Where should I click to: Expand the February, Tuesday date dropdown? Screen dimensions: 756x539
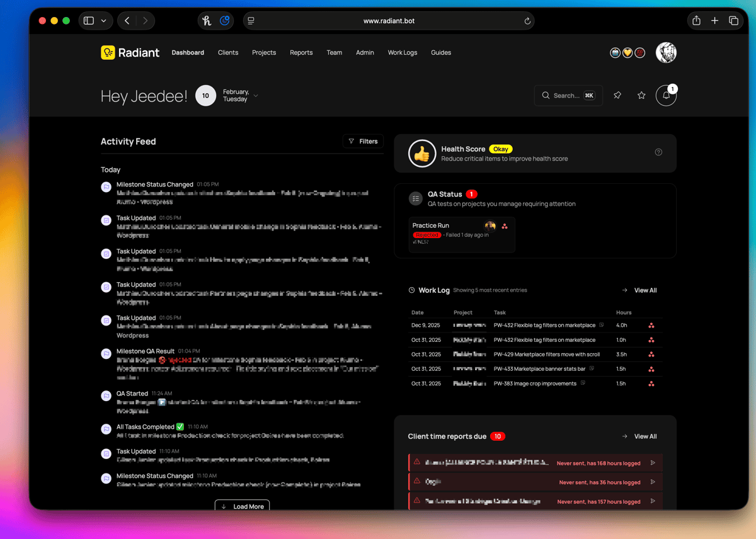coord(256,96)
